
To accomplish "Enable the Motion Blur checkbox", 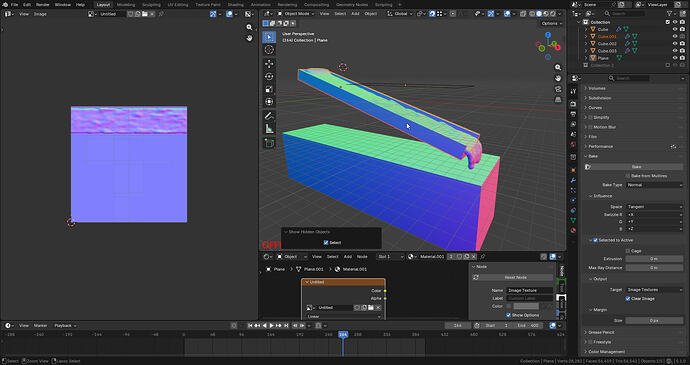I will pyautogui.click(x=591, y=127).
